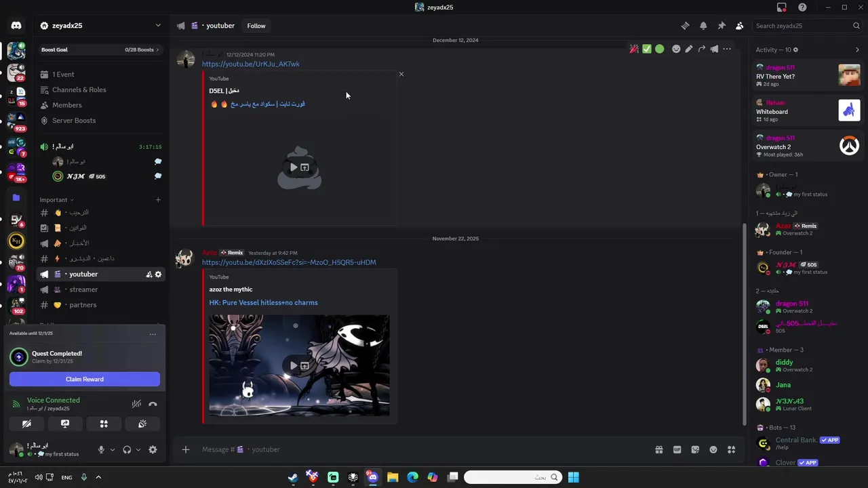Collapse the Important category
This screenshot has width=868, height=488.
point(57,200)
